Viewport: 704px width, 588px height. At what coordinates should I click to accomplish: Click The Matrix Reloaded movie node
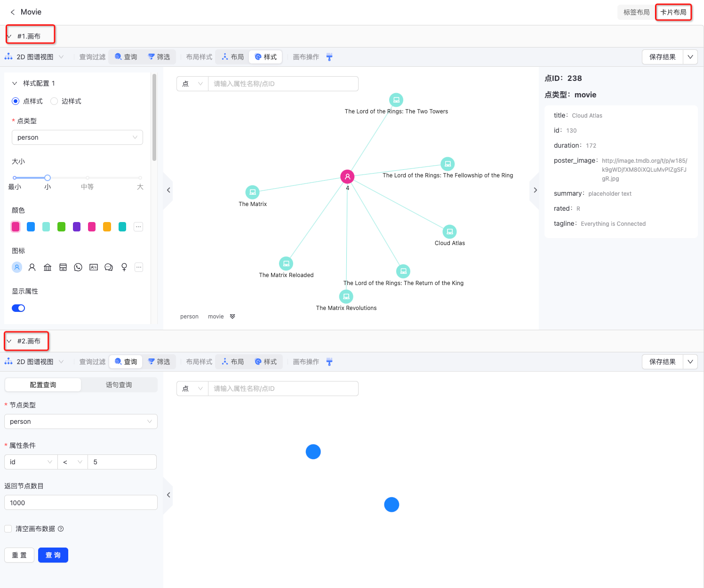(286, 263)
